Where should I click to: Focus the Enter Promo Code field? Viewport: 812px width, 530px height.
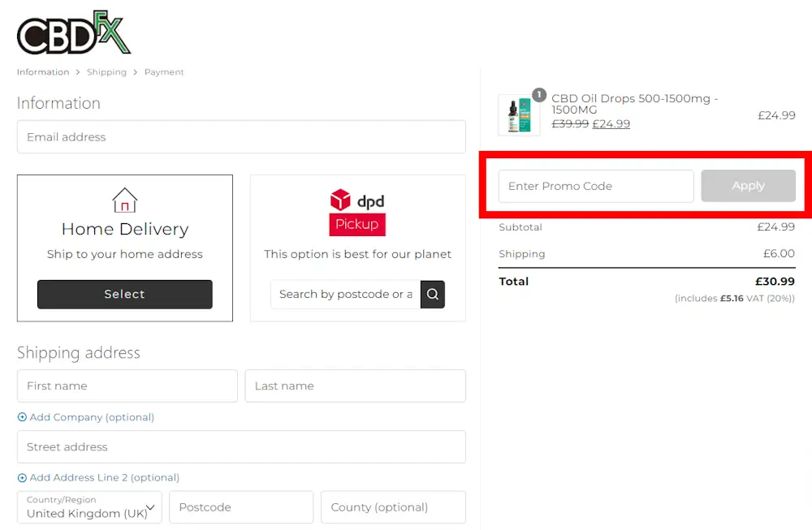click(x=596, y=187)
